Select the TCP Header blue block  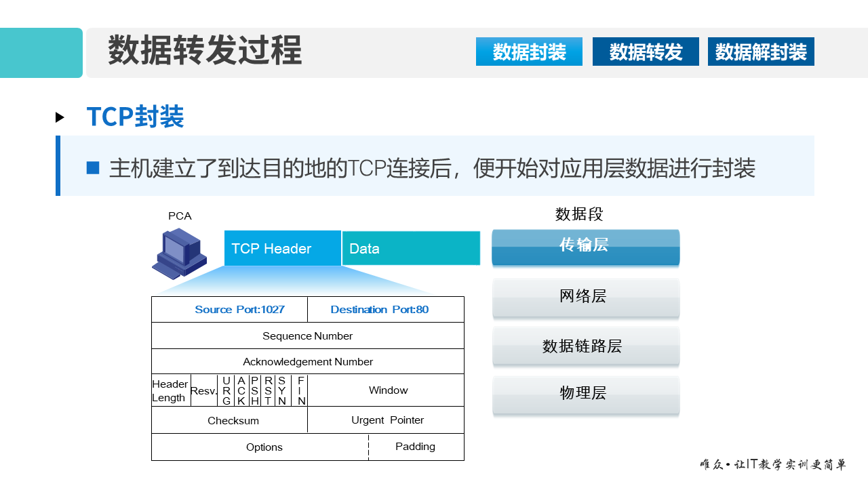pyautogui.click(x=282, y=248)
